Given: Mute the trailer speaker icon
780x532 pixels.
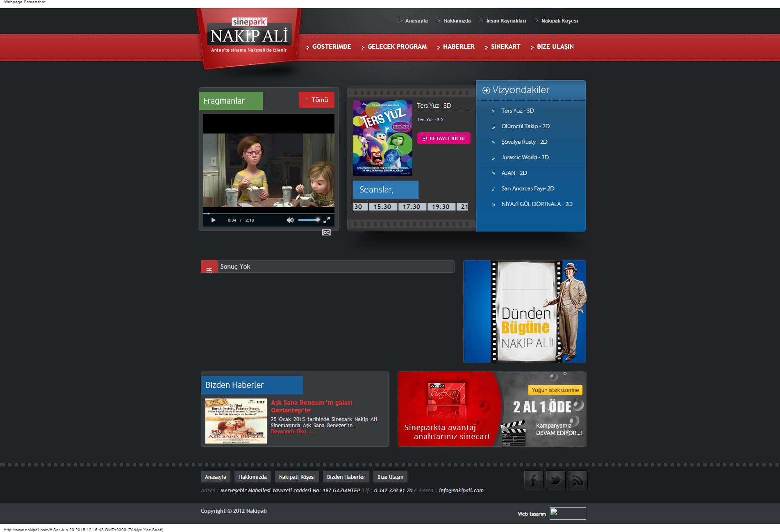Looking at the screenshot, I should (x=290, y=220).
